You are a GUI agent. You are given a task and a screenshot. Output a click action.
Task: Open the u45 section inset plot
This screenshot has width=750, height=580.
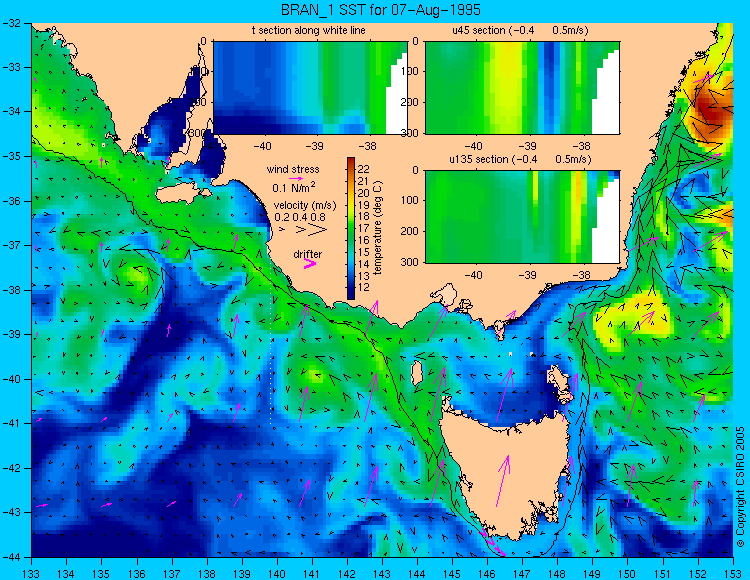522,88
